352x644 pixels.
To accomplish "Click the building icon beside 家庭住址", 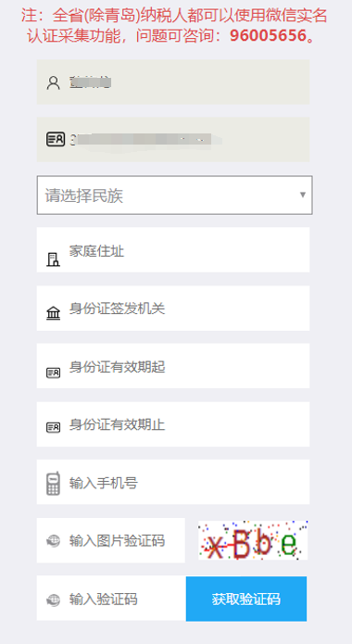I will tap(53, 259).
